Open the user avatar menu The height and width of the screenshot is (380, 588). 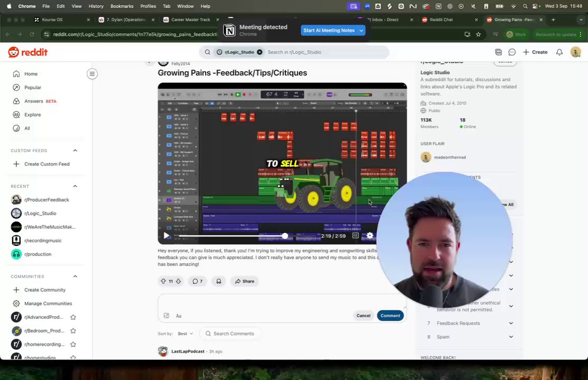(x=576, y=52)
